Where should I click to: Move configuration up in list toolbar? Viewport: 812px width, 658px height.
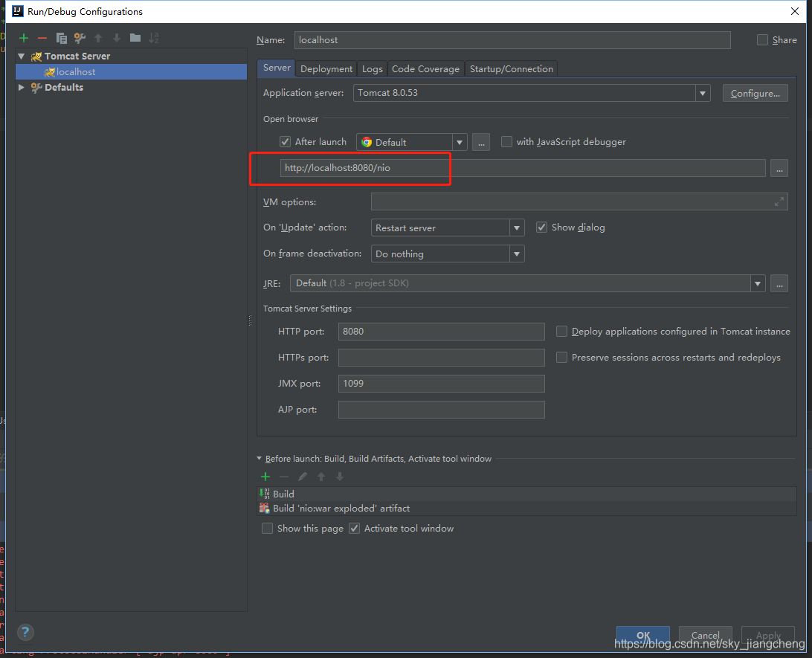(98, 38)
